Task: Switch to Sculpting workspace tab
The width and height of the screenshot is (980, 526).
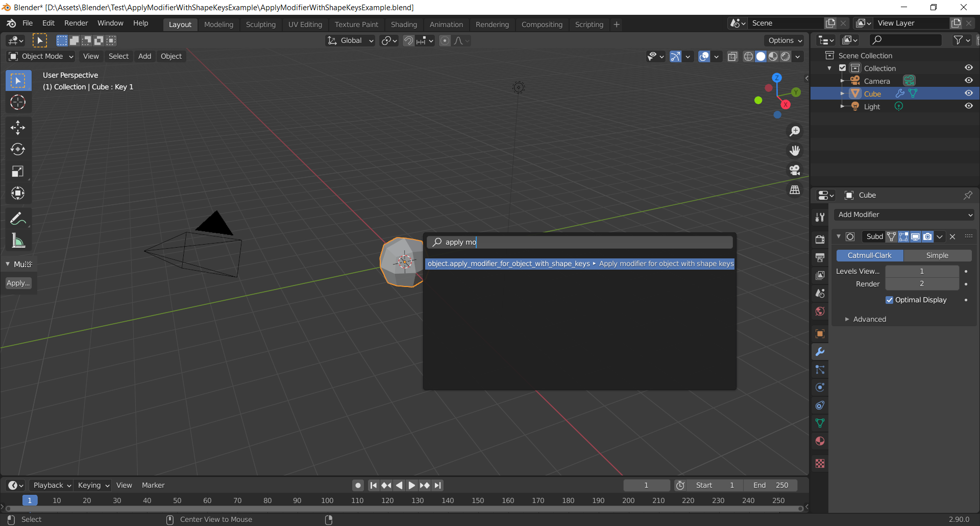Action: tap(260, 24)
